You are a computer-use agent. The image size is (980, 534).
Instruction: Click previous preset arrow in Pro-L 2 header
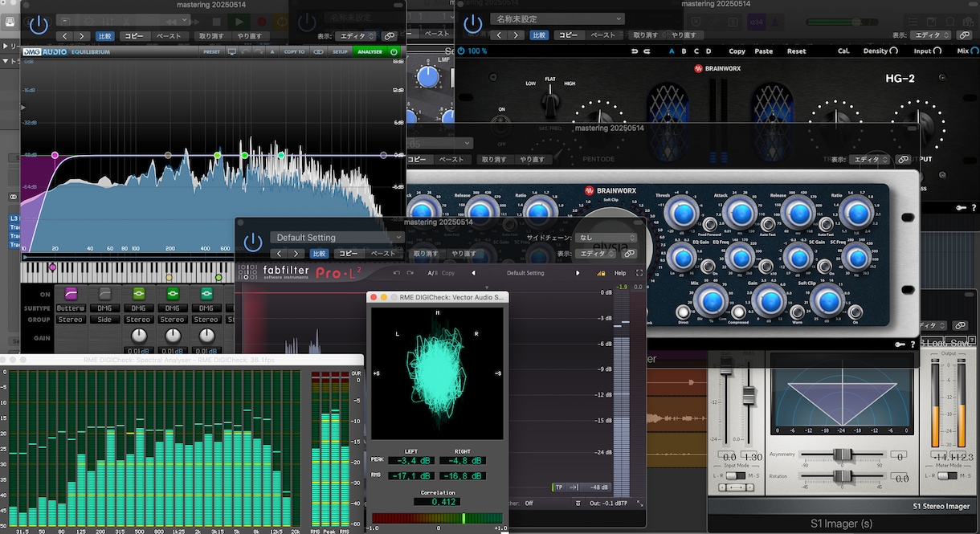tap(279, 254)
